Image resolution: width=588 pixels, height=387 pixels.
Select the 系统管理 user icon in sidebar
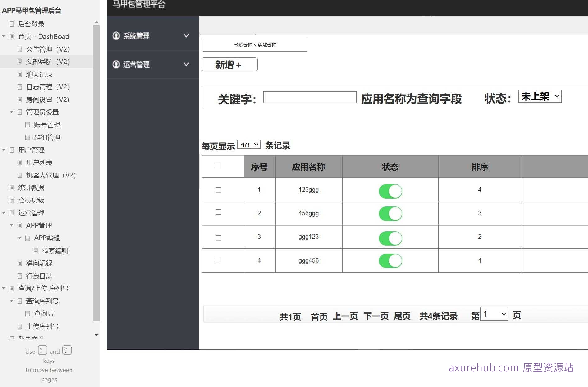point(116,36)
